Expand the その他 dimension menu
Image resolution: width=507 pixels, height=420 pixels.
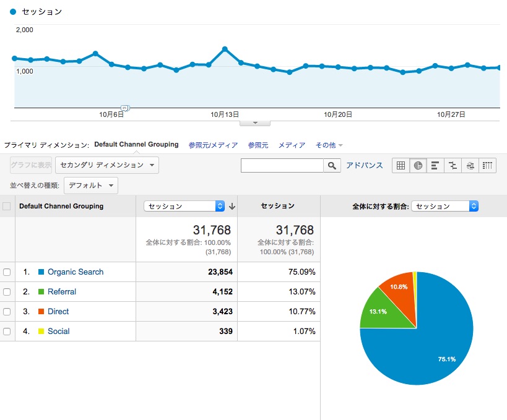point(329,145)
